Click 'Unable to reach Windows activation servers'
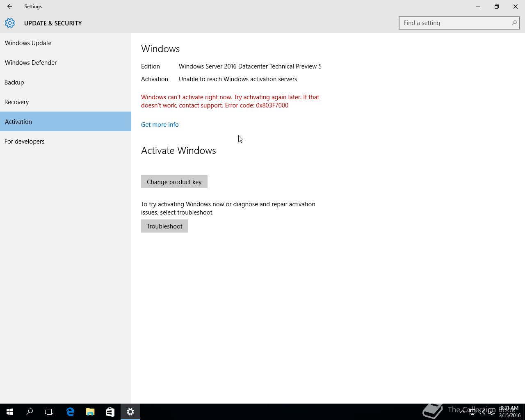525x420 pixels. click(x=238, y=79)
